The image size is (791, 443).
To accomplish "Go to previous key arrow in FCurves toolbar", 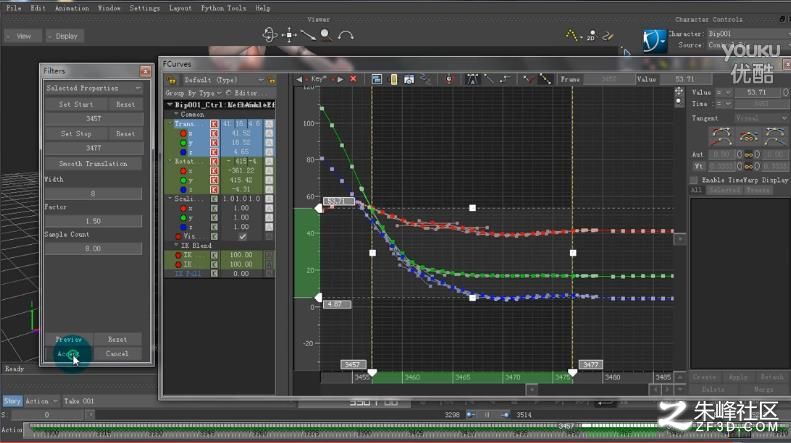I will [x=299, y=79].
